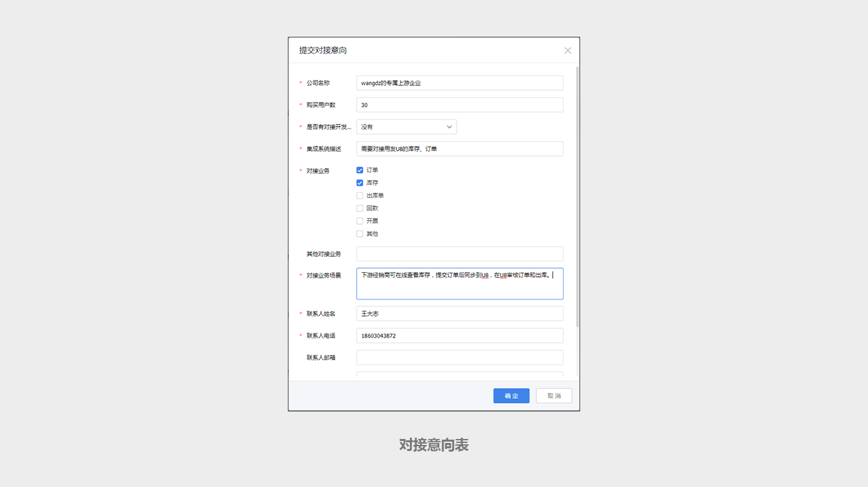The height and width of the screenshot is (487, 868).
Task: Close the 提交对接意向 dialog with X icon
Action: (568, 51)
